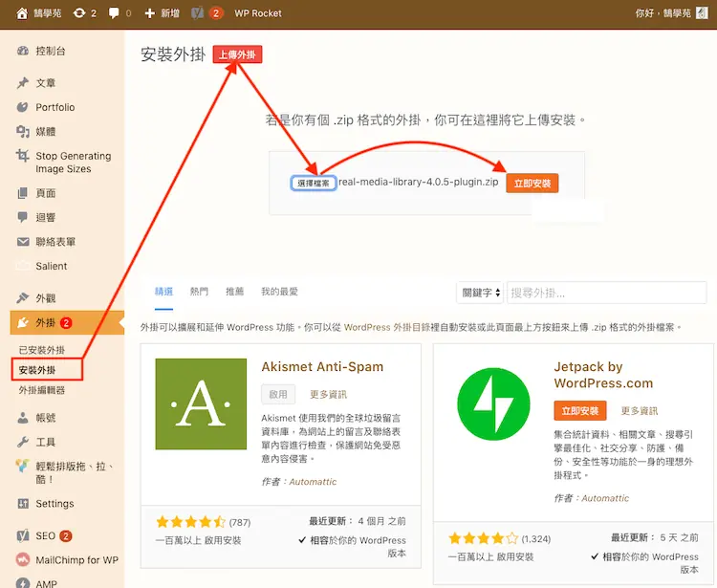Click the pin icon for Posts (文章)
This screenshot has width=717, height=588.
(23, 83)
